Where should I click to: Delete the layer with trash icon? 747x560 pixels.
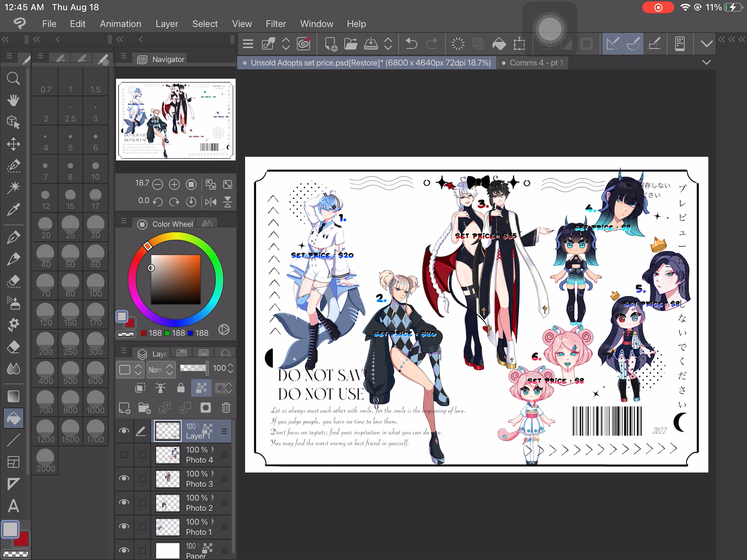click(226, 408)
